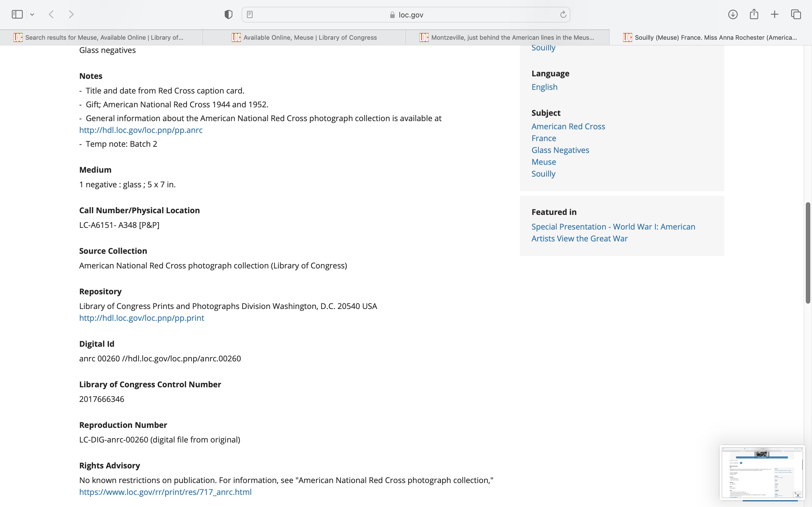Viewport: 812px width, 507px height.
Task: Follow the American Red Cross subject link
Action: tap(568, 126)
